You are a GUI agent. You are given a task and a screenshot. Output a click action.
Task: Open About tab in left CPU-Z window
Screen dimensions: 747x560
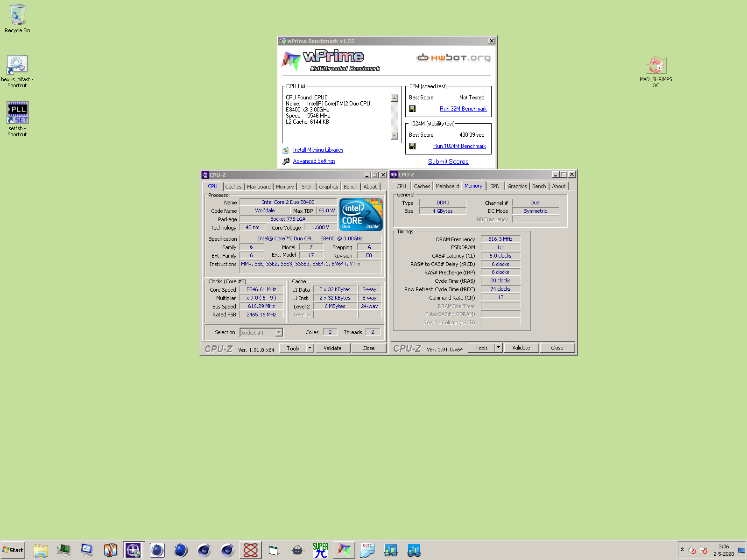(370, 187)
